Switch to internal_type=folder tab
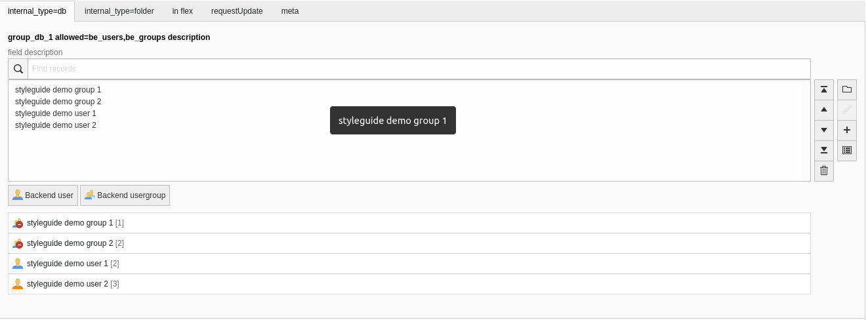The height and width of the screenshot is (320, 868). tap(119, 11)
